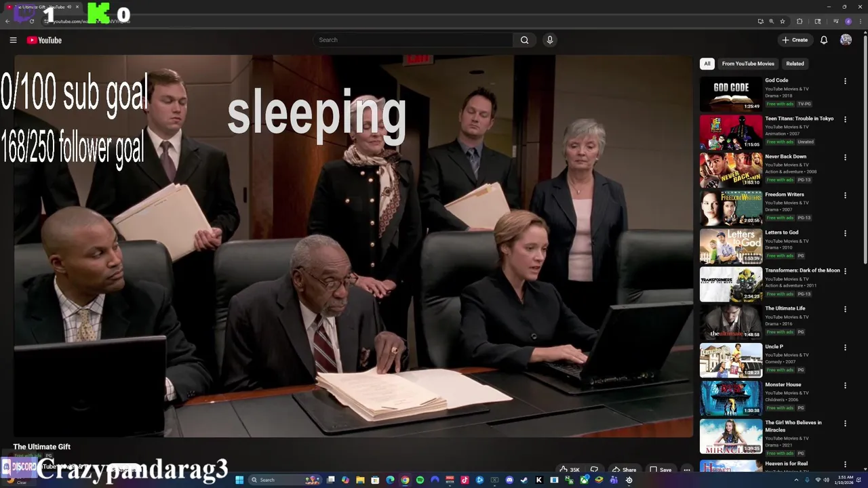Click the Create button

click(795, 40)
